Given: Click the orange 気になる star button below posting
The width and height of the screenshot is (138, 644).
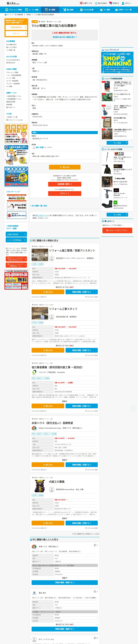Looking at the screenshot, I should tap(65, 167).
